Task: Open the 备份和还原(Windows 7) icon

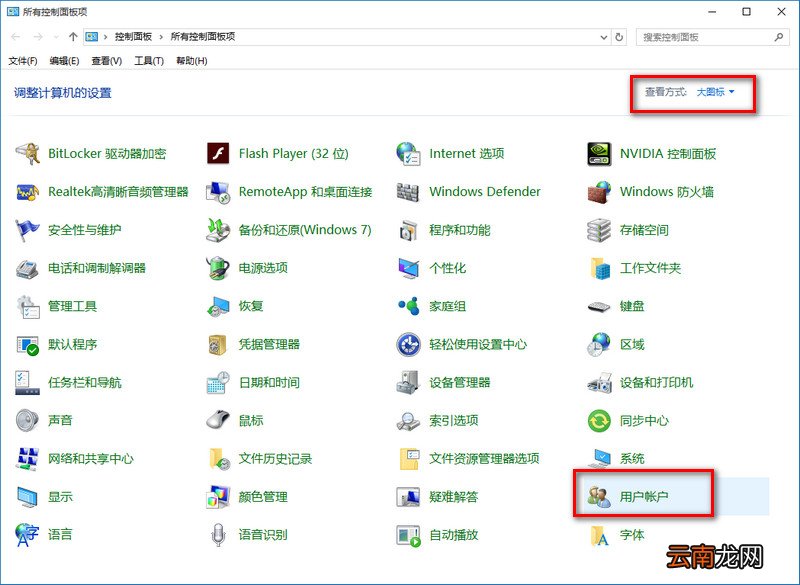Action: point(218,230)
